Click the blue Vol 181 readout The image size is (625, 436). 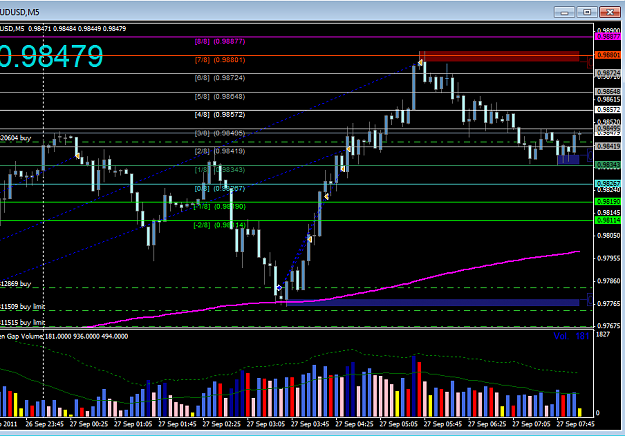(x=571, y=336)
